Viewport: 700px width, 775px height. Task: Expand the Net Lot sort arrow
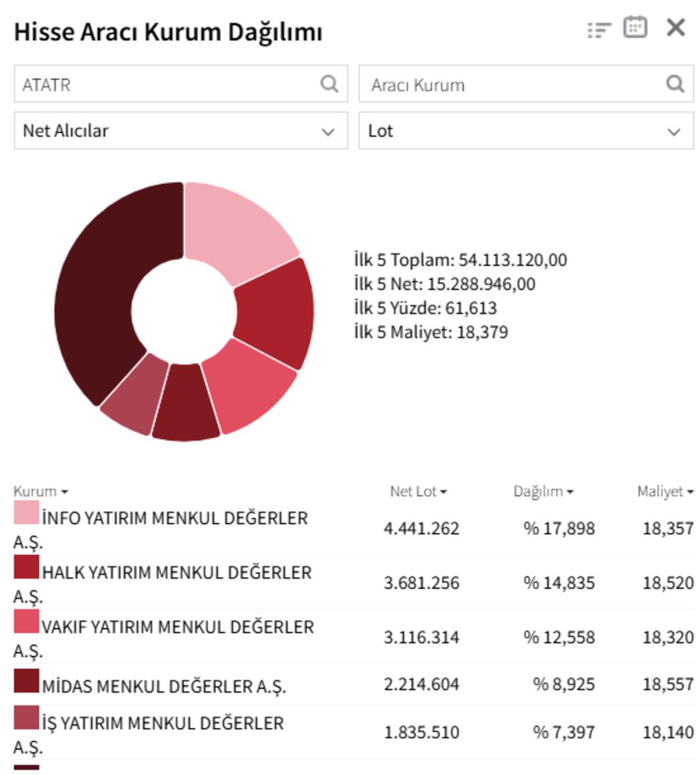[x=443, y=492]
